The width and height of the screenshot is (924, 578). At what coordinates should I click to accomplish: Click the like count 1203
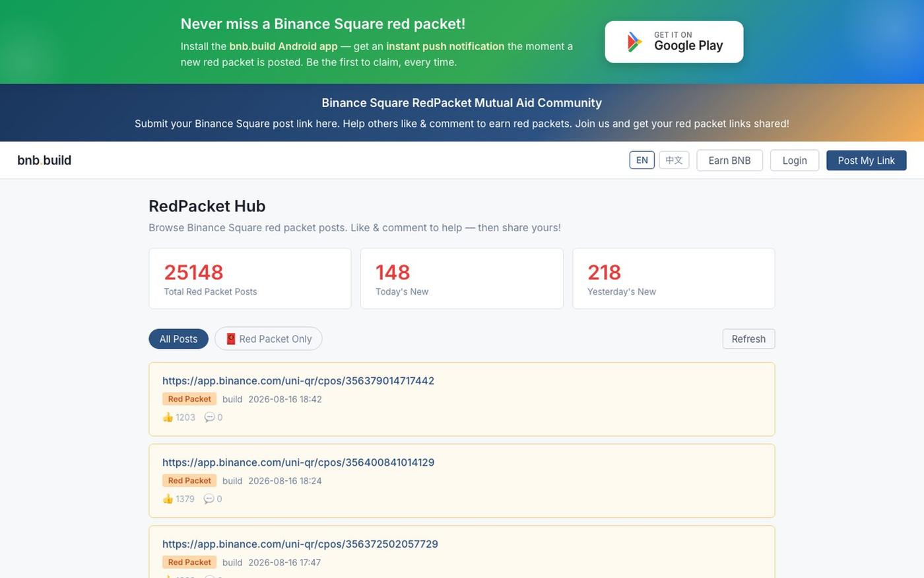click(x=185, y=417)
